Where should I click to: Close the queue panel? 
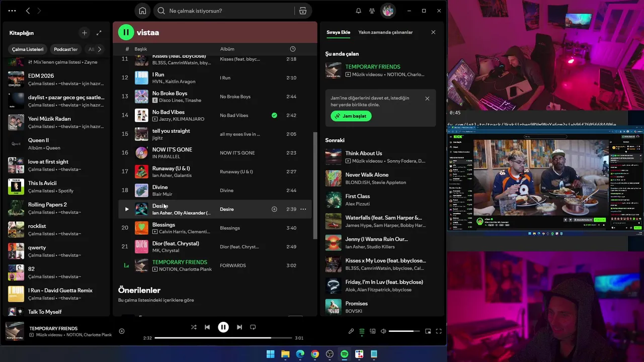pos(433,32)
